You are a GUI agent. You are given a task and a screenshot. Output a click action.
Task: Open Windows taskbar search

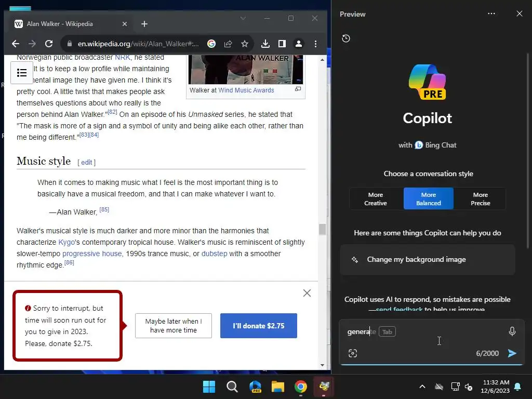click(232, 387)
